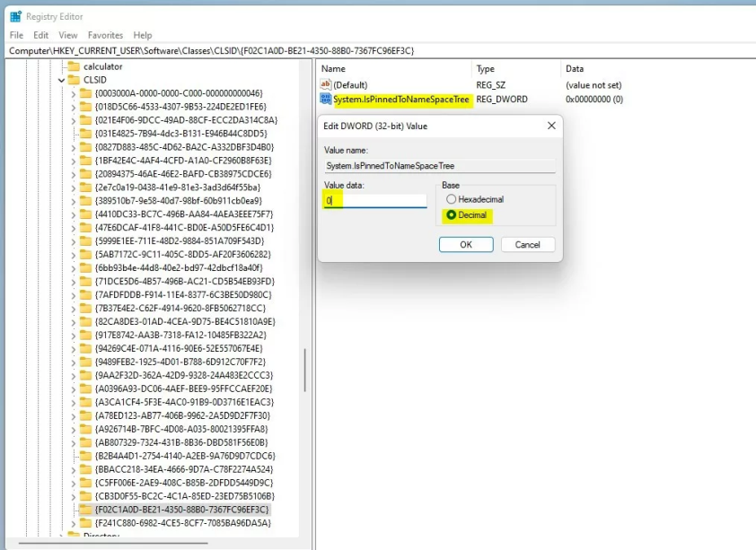The width and height of the screenshot is (756, 550).
Task: Select the Decimal base radio button
Action: click(451, 214)
